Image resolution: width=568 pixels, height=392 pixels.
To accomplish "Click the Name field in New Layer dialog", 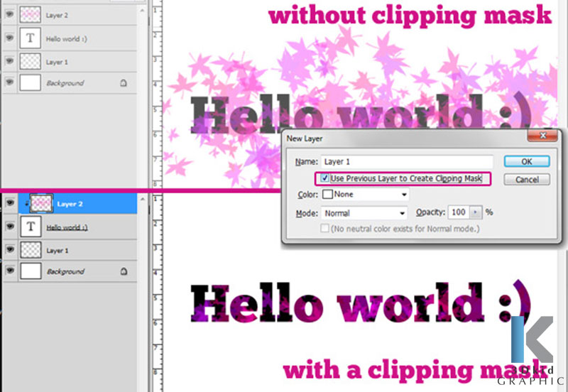I will click(x=407, y=162).
